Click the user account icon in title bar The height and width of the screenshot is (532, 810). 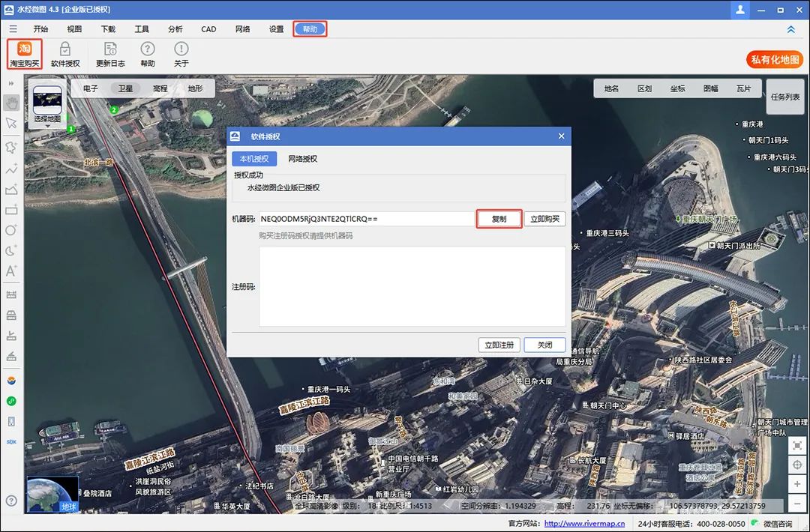coord(739,10)
